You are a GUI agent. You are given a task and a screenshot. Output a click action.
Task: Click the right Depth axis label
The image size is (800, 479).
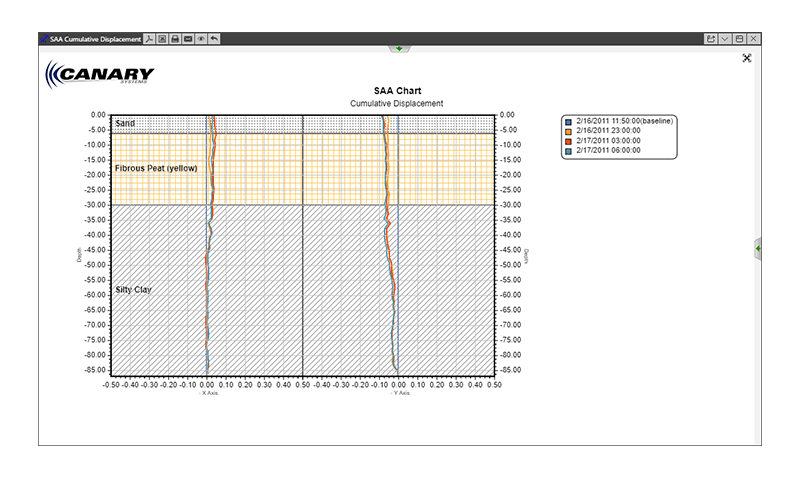[527, 256]
